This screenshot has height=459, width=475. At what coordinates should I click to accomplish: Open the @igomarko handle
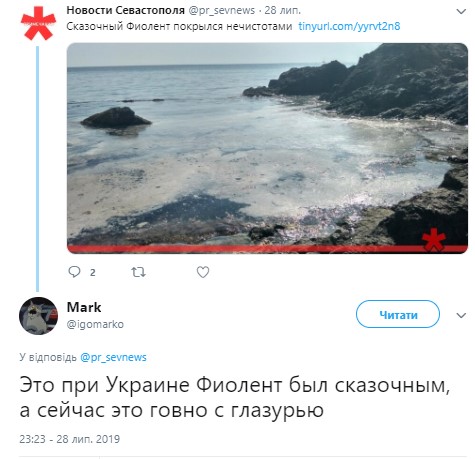(x=95, y=324)
